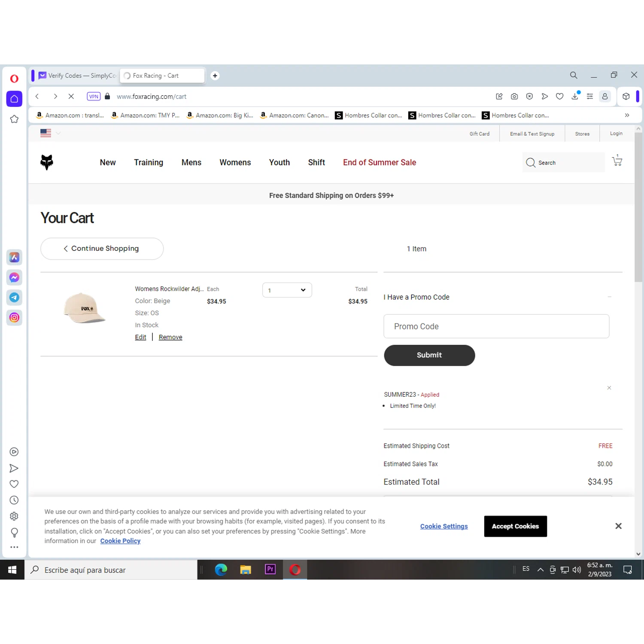Open My Flow arrow in the sidebar
Screen dimensions: 644x644
(14, 468)
